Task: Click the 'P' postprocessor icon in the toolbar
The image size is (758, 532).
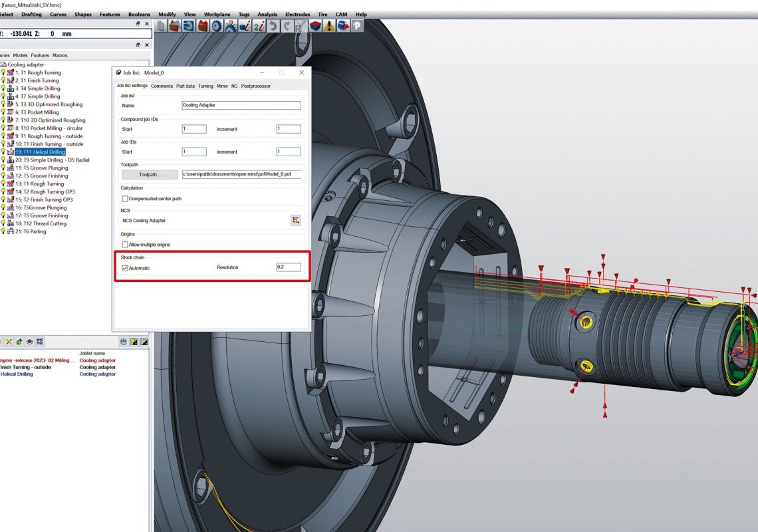Action: pyautogui.click(x=358, y=25)
